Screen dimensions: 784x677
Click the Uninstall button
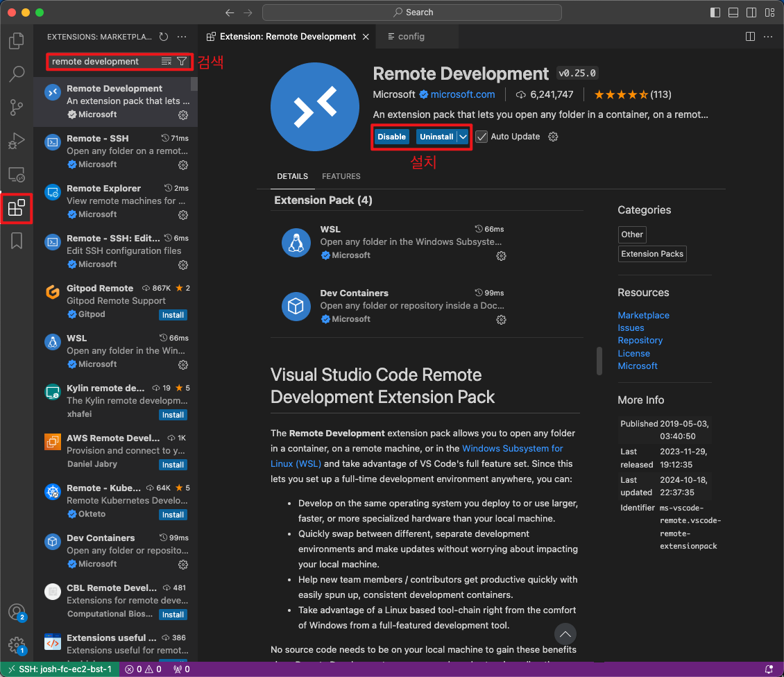[436, 137]
